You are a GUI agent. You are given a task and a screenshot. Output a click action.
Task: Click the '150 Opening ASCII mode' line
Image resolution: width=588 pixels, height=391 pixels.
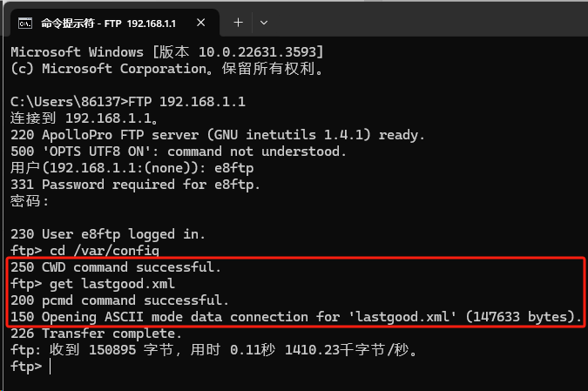pos(296,317)
